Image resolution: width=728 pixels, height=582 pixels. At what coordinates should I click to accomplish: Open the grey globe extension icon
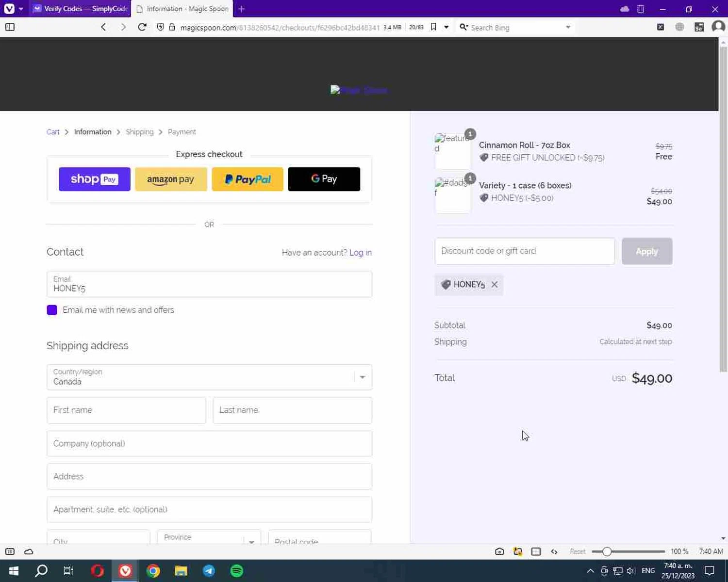pyautogui.click(x=680, y=27)
